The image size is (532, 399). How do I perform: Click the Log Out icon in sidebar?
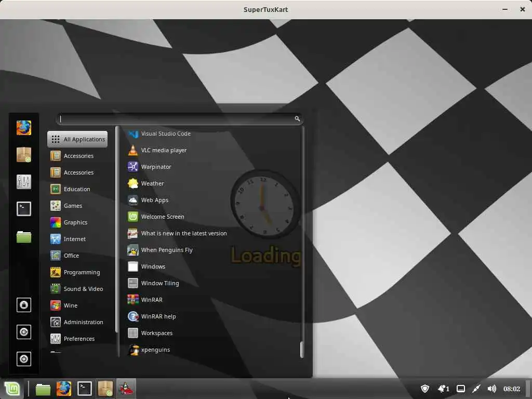click(x=24, y=332)
